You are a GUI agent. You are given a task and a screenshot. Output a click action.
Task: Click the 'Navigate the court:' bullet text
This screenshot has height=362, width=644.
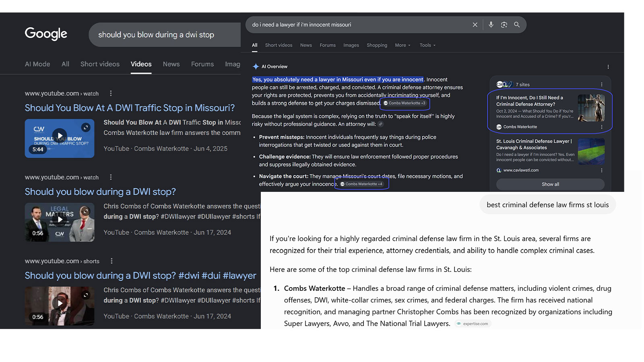(284, 176)
